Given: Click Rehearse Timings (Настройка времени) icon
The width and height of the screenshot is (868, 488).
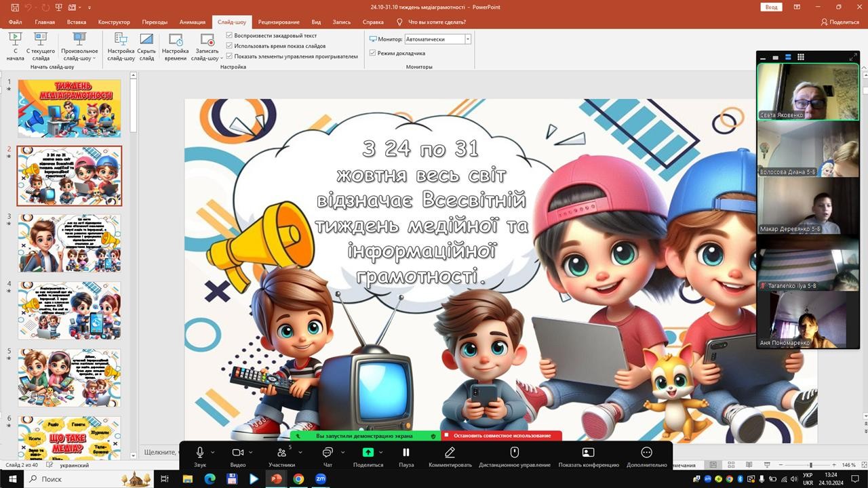Looking at the screenshot, I should 176,39.
